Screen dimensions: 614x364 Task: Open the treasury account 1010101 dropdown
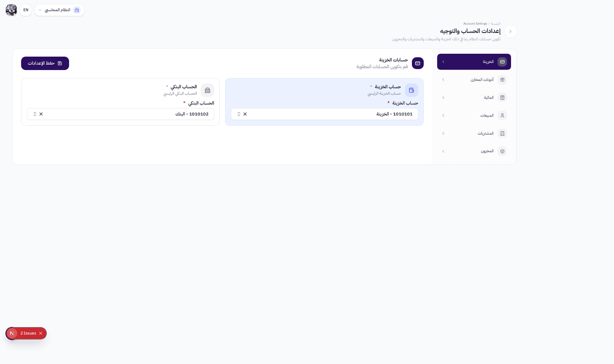pyautogui.click(x=239, y=114)
